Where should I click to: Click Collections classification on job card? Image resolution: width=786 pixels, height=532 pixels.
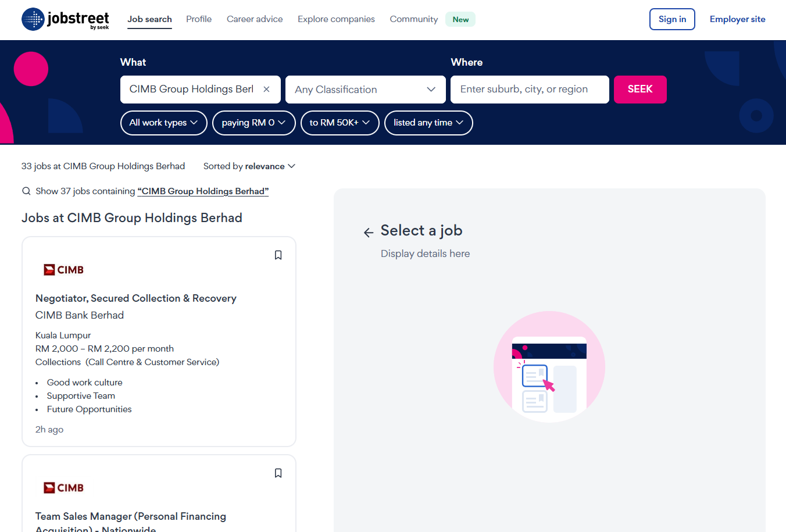[x=58, y=362]
